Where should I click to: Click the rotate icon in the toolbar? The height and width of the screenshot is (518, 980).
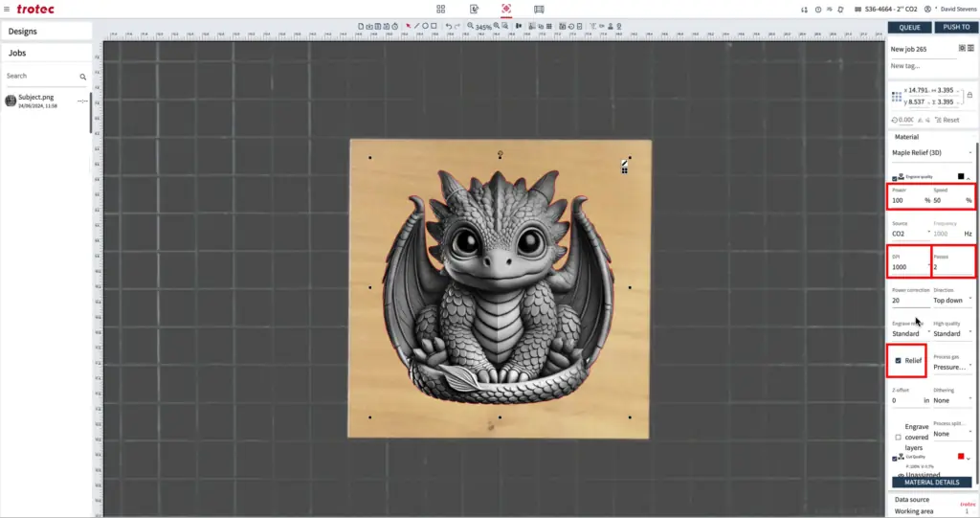coord(571,26)
